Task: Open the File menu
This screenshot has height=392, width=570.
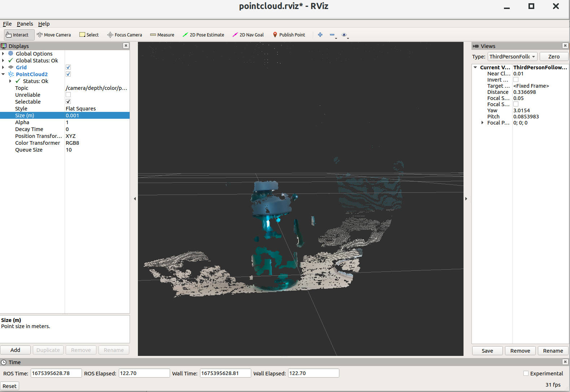Action: point(7,24)
